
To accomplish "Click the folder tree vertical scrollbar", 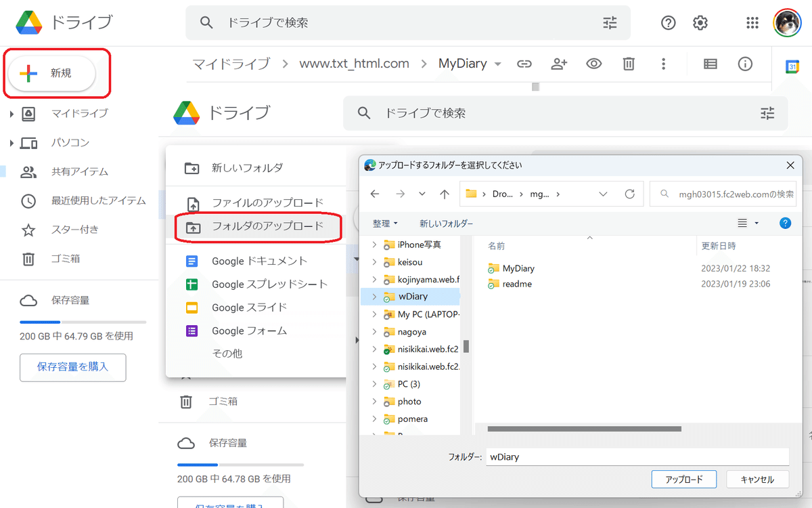I will pyautogui.click(x=466, y=346).
